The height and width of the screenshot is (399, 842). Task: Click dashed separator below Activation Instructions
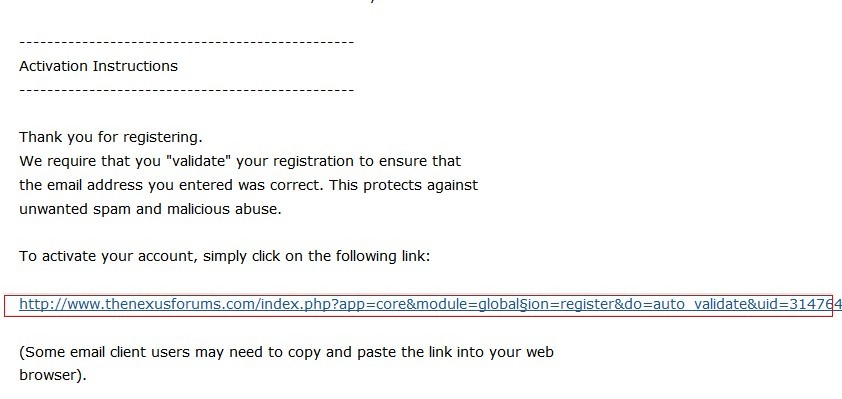(x=186, y=90)
